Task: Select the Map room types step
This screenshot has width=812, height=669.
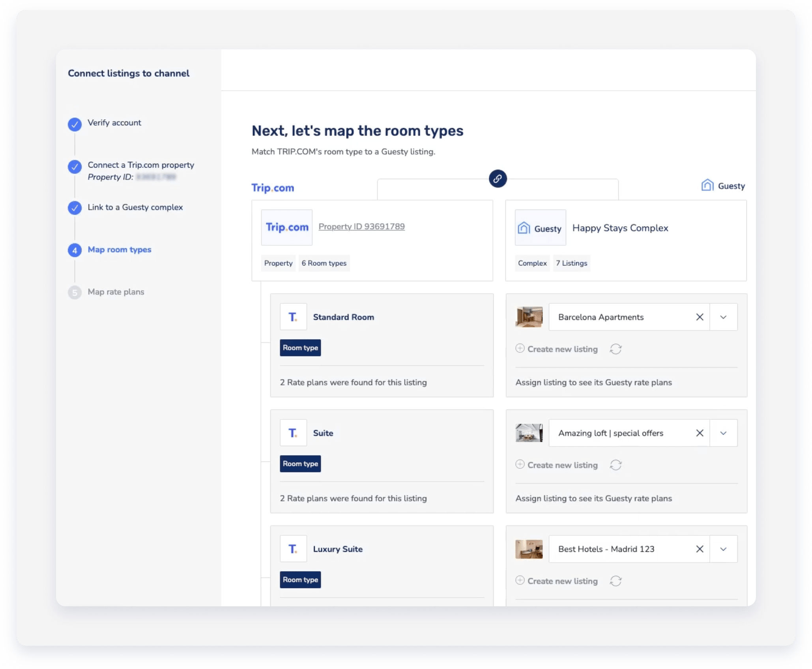Action: click(x=119, y=250)
